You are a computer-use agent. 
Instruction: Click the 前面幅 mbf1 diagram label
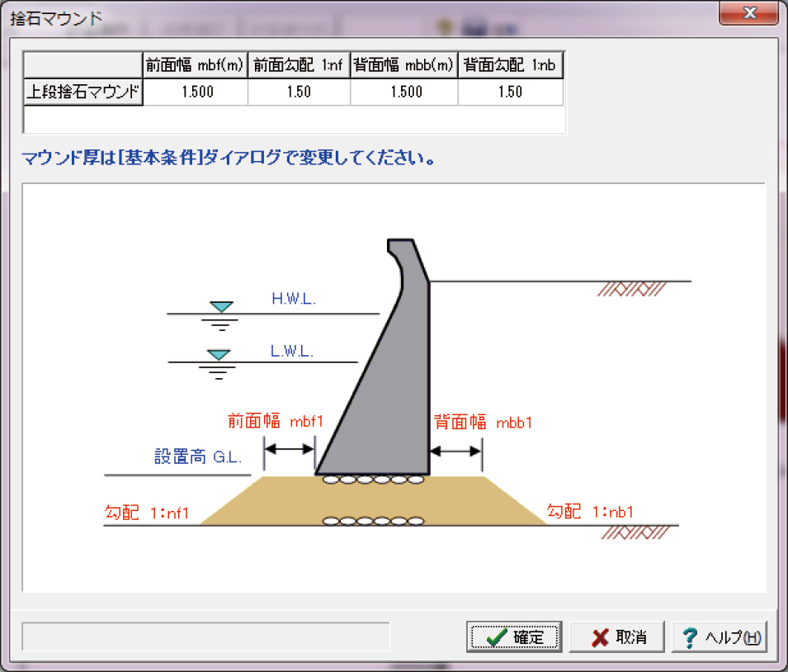point(276,421)
